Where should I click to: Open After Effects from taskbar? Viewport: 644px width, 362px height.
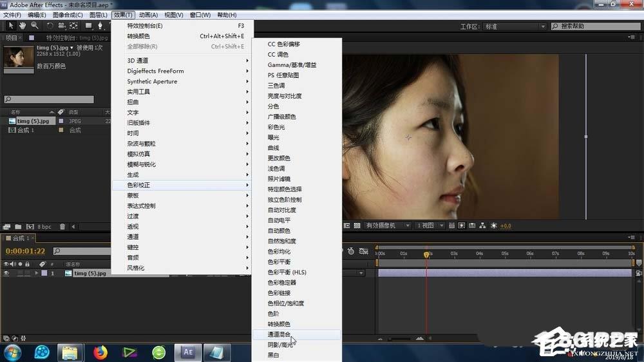tap(187, 352)
